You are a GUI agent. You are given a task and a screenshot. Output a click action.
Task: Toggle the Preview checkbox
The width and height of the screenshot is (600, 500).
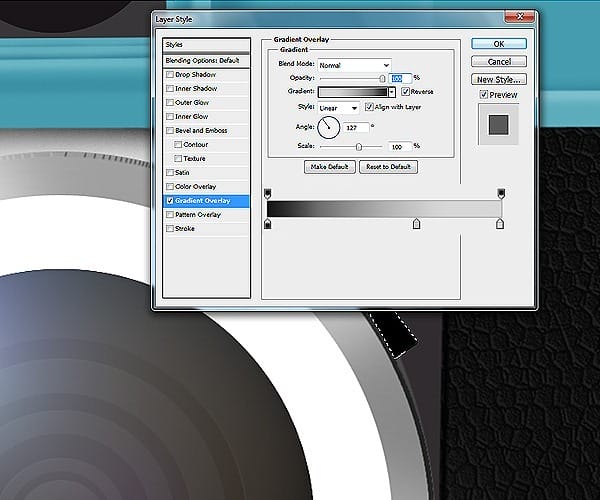point(484,94)
